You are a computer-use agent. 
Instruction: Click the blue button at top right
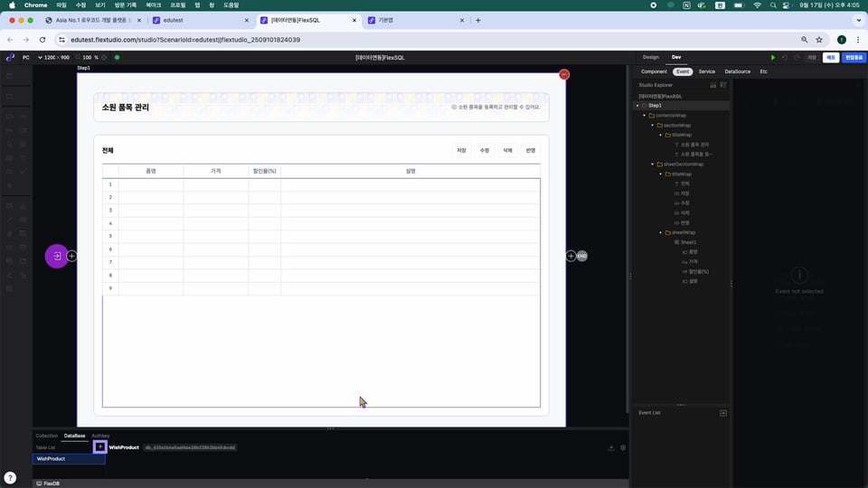854,58
